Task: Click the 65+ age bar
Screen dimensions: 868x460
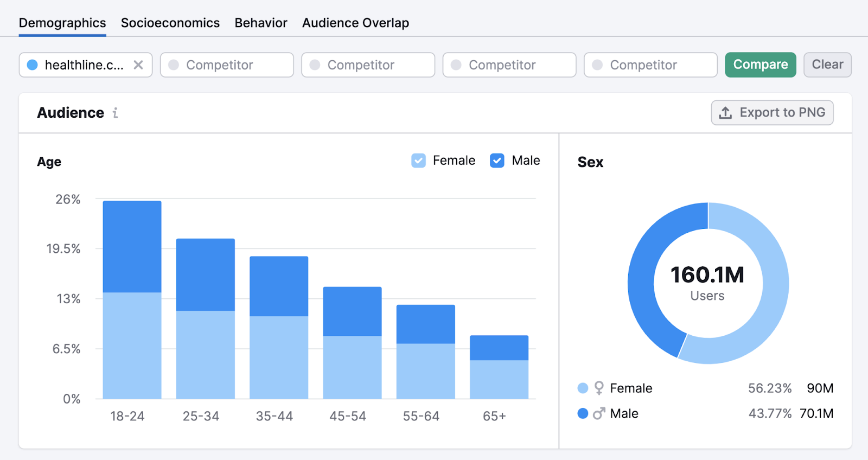Action: click(x=499, y=369)
